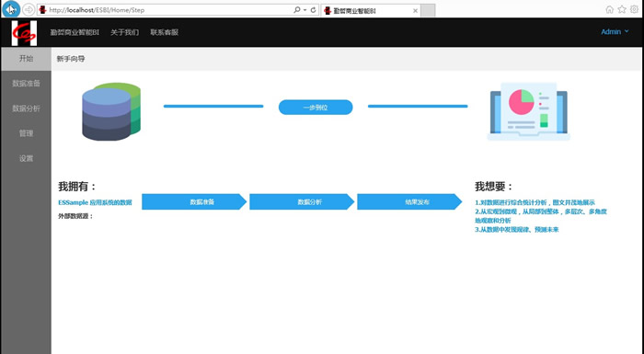Select 数据分析 in the sidebar
The image size is (644, 354).
[26, 108]
